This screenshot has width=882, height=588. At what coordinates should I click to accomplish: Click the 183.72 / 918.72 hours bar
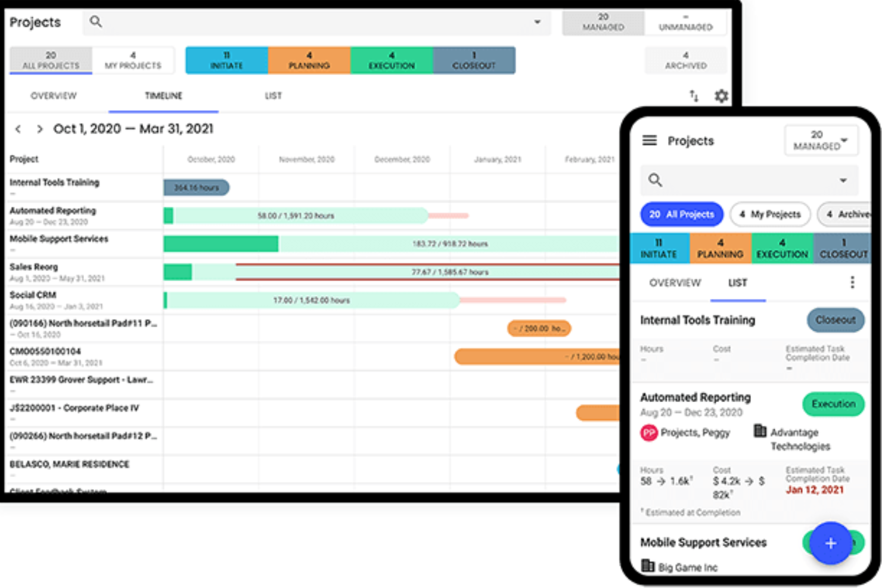tap(391, 244)
